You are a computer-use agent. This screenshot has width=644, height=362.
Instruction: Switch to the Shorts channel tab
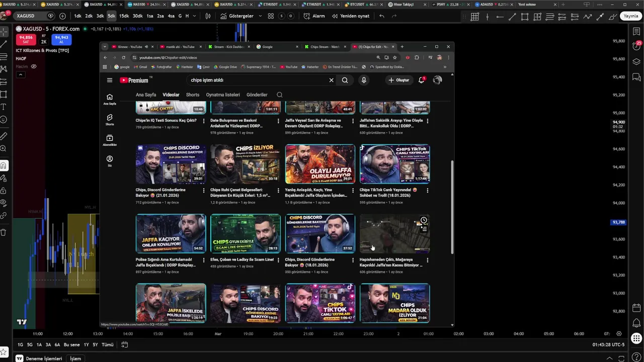pyautogui.click(x=193, y=95)
